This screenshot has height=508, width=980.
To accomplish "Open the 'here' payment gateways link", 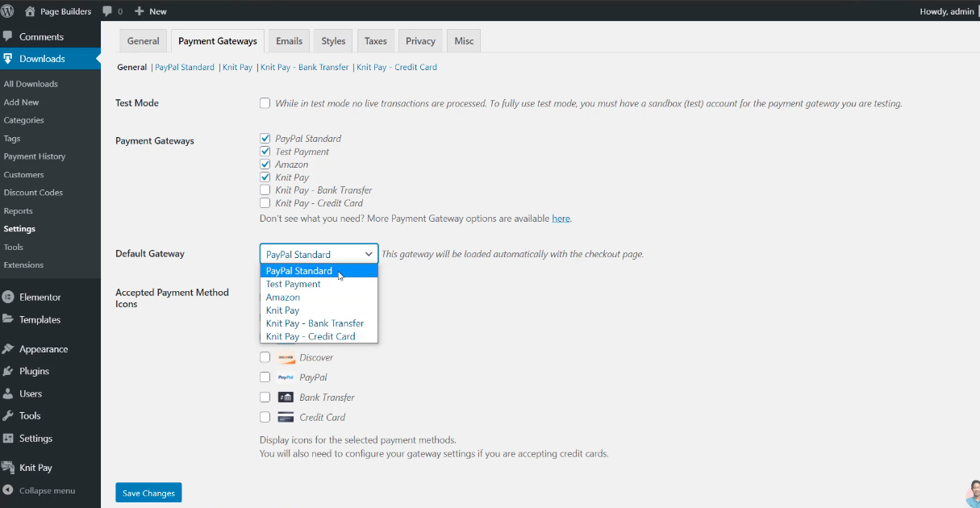I will click(561, 219).
